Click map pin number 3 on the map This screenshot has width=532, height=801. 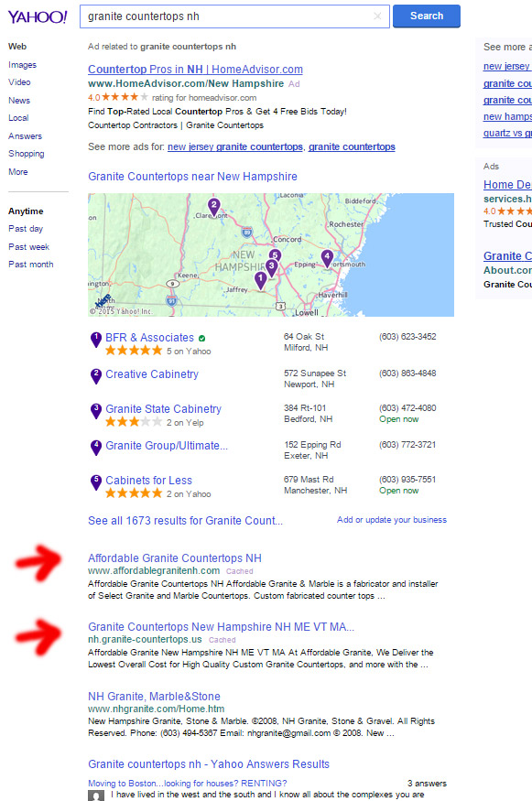[x=271, y=267]
